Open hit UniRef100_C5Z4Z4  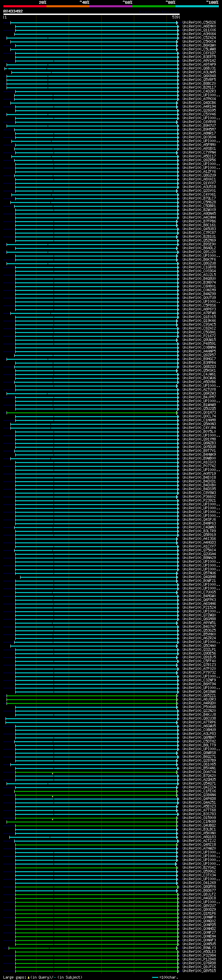point(199,38)
